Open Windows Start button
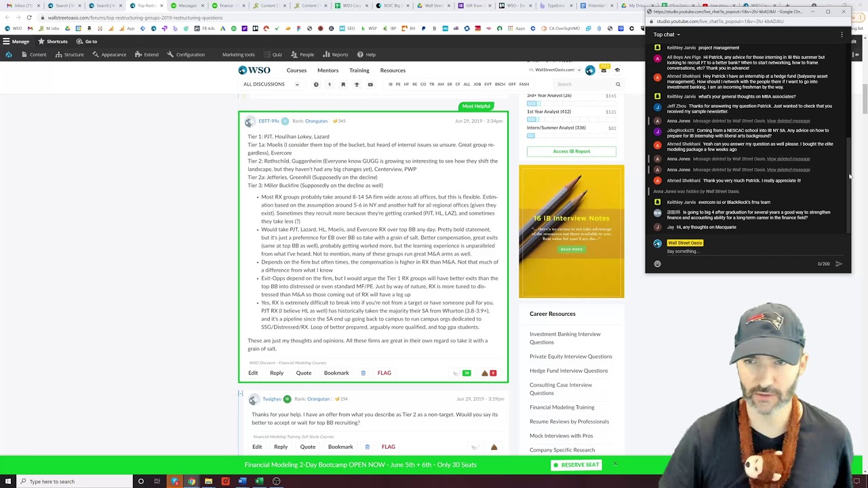This screenshot has height=488, width=868. pyautogui.click(x=9, y=481)
